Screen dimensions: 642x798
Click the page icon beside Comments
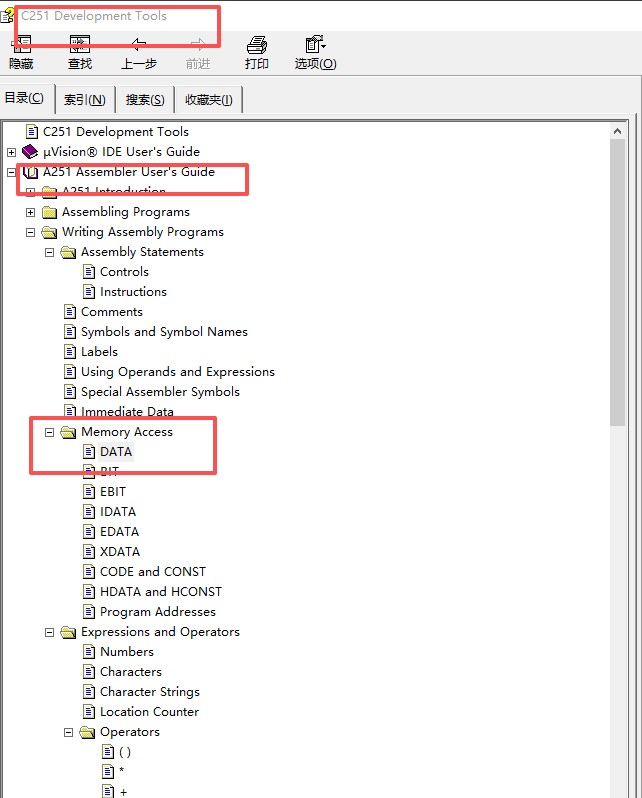click(70, 311)
